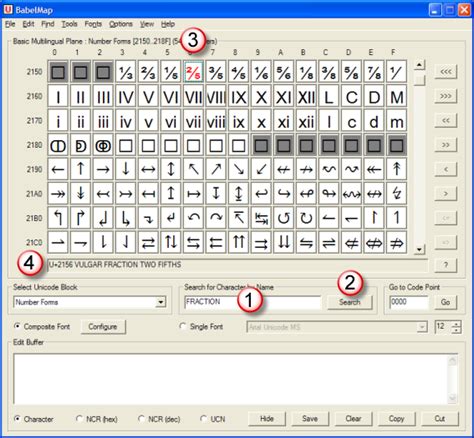Select the upwards arrow in row 2190
Viewport: 474px width, 438px height.
[81, 170]
